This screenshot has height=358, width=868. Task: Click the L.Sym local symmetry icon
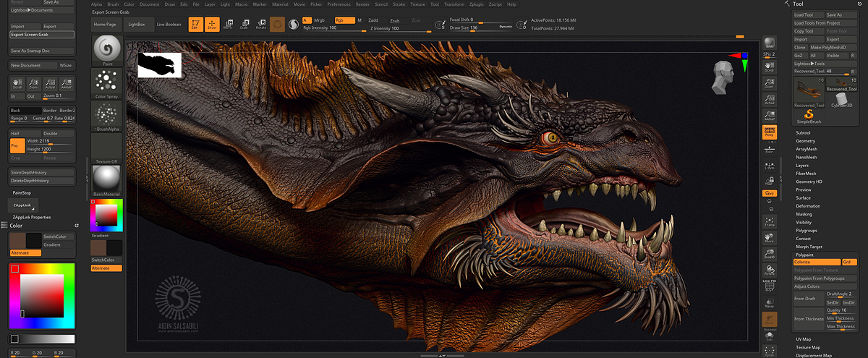769,165
